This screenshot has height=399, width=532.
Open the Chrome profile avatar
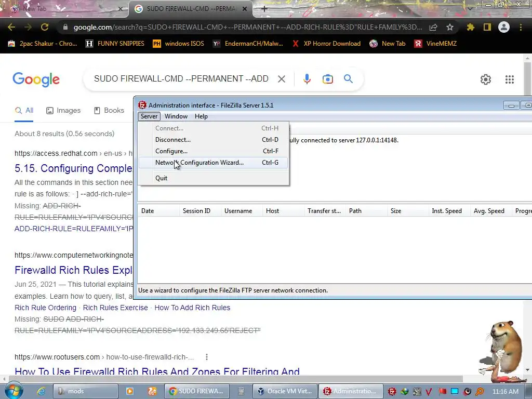pos(504,27)
